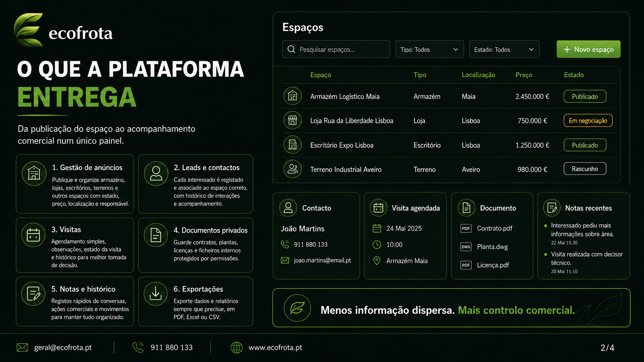Viewport: 644px width, 362px height.
Task: Click the footer globe icon
Action: 236,347
